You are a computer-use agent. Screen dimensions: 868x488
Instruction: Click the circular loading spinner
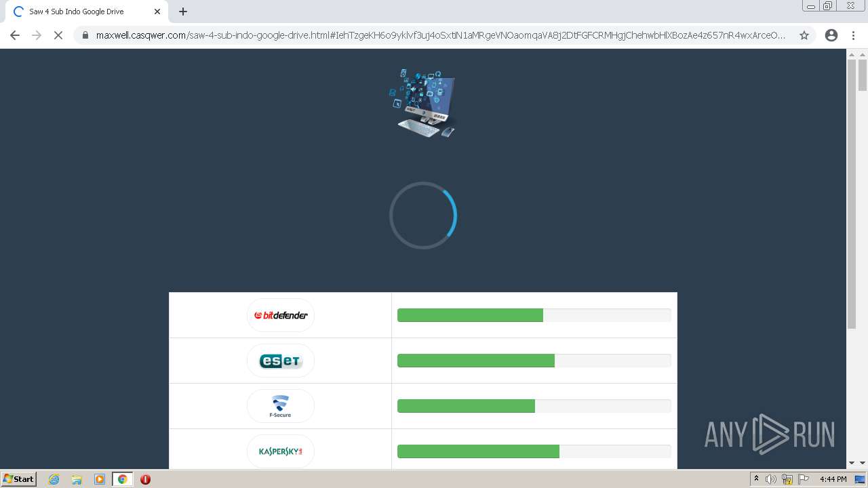point(423,216)
